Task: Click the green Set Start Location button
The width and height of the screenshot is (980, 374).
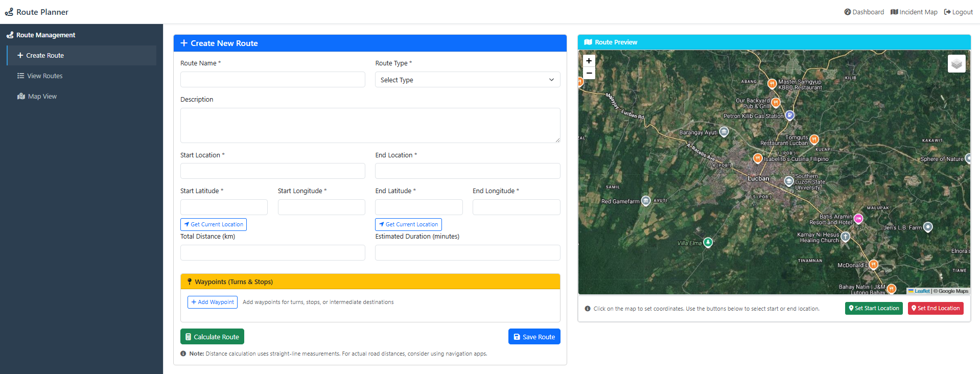Action: 873,308
